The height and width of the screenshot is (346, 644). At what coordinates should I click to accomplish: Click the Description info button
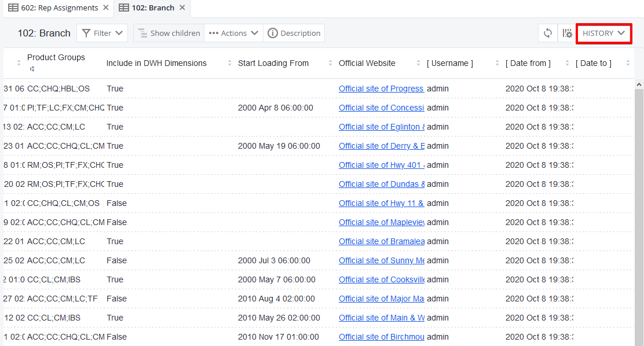point(294,34)
